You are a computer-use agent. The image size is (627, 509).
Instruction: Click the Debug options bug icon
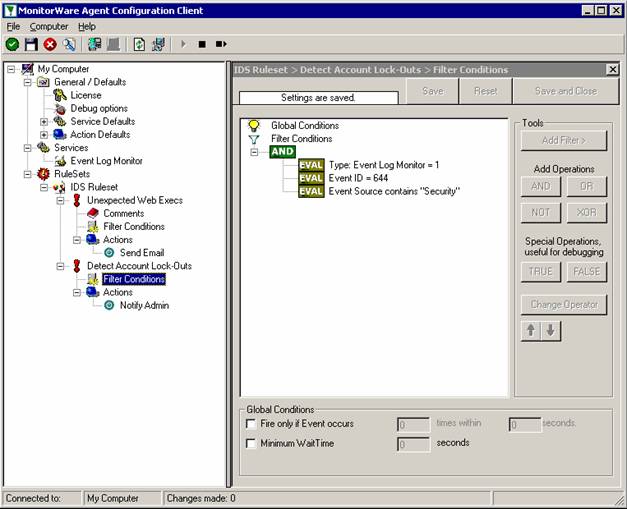(x=60, y=108)
